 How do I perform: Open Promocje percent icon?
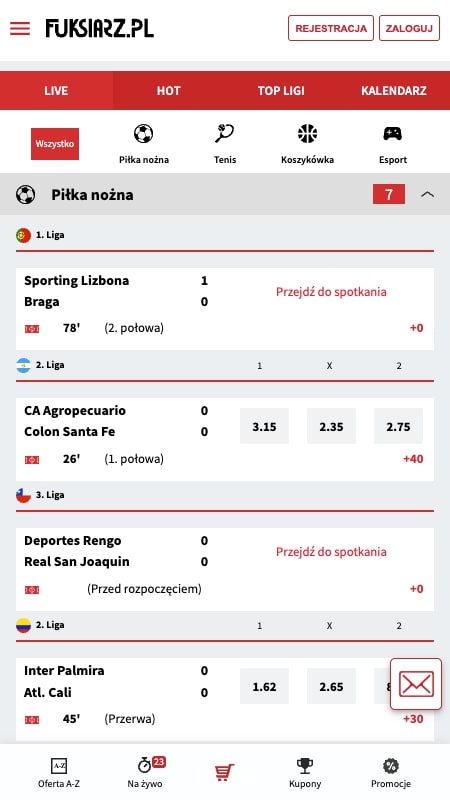point(391,765)
